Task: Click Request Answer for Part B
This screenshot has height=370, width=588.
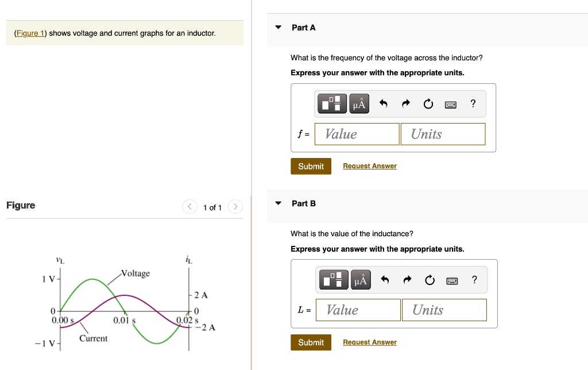Action: click(369, 342)
